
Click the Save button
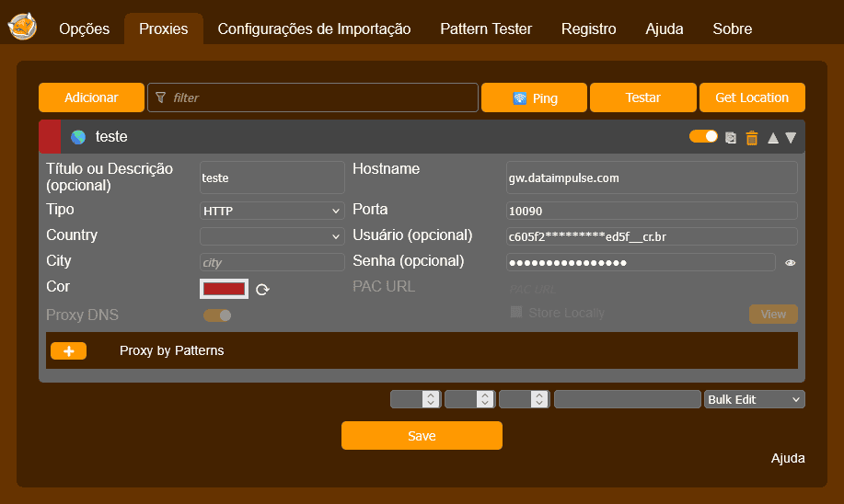tap(422, 435)
